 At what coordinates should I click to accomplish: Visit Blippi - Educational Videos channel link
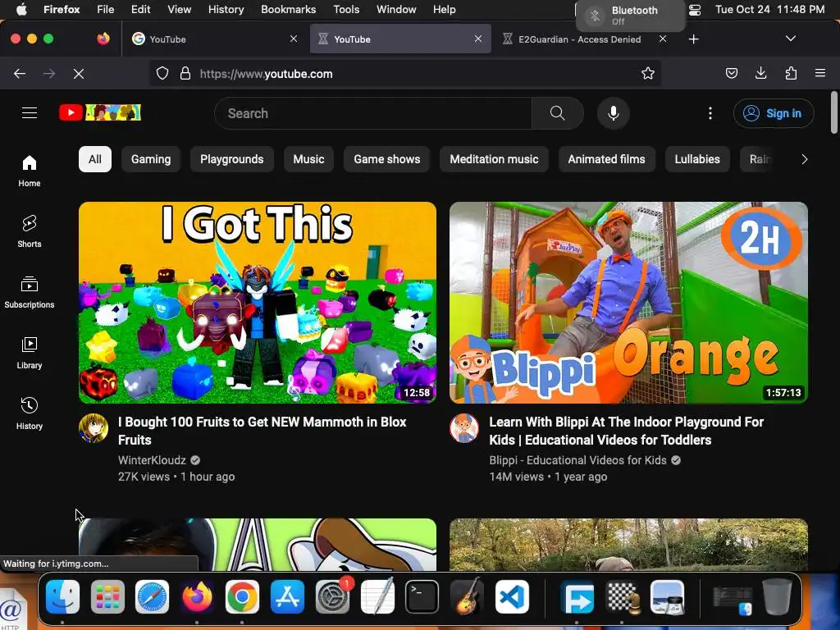pyautogui.click(x=577, y=460)
